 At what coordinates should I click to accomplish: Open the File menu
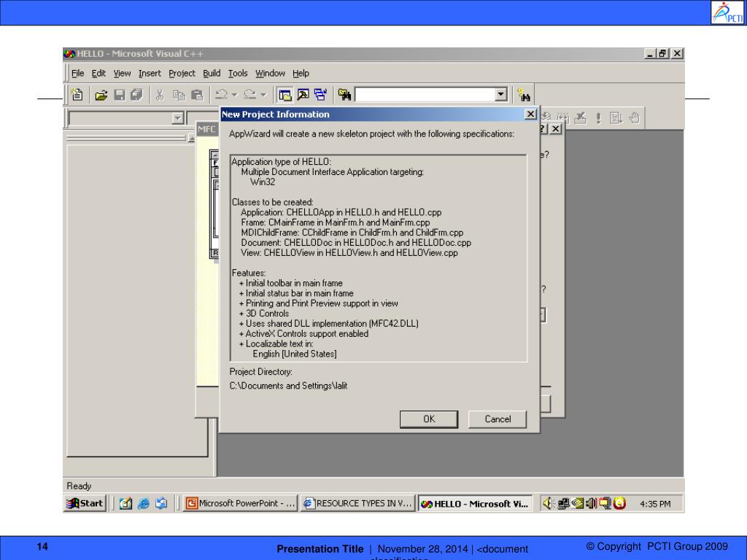[x=77, y=74]
